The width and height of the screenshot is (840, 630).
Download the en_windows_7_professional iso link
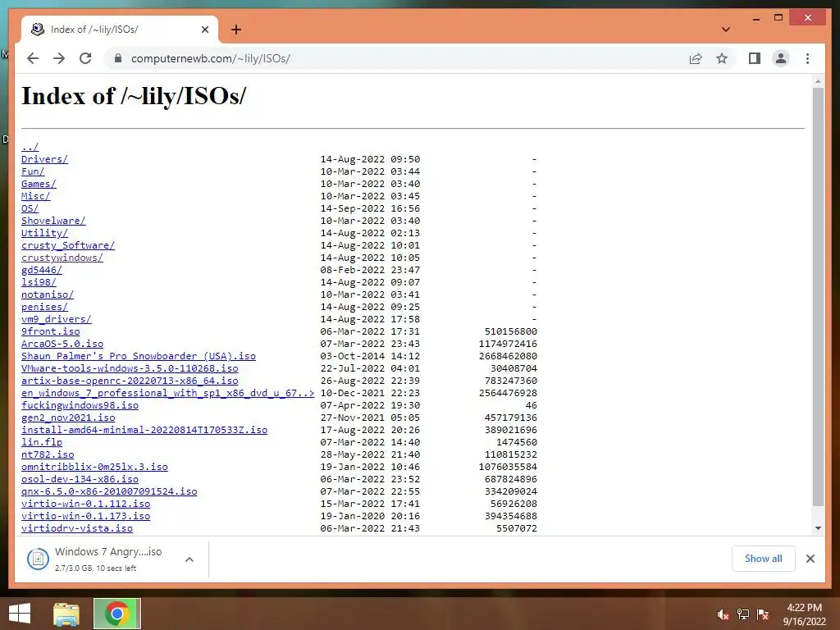167,393
